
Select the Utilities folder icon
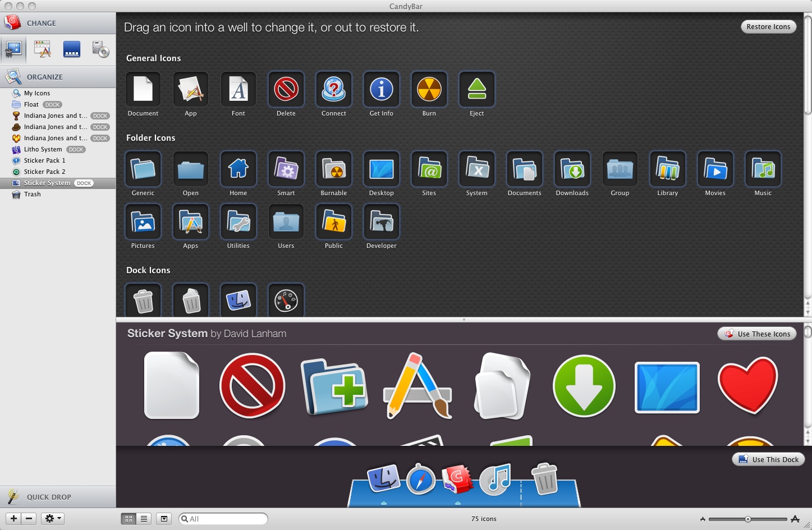(238, 222)
